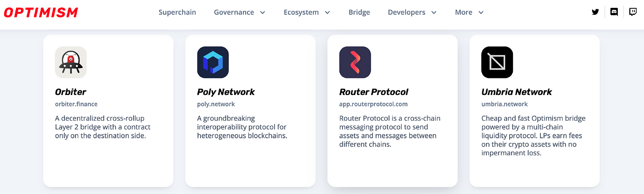This screenshot has height=194, width=644.
Task: Expand the Developers dropdown chevron
Action: (x=434, y=12)
